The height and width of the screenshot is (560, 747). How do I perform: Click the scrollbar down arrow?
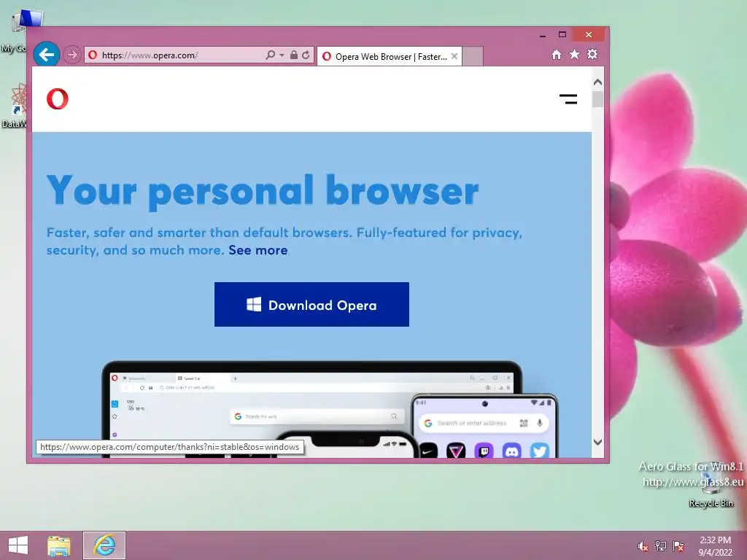coord(598,442)
